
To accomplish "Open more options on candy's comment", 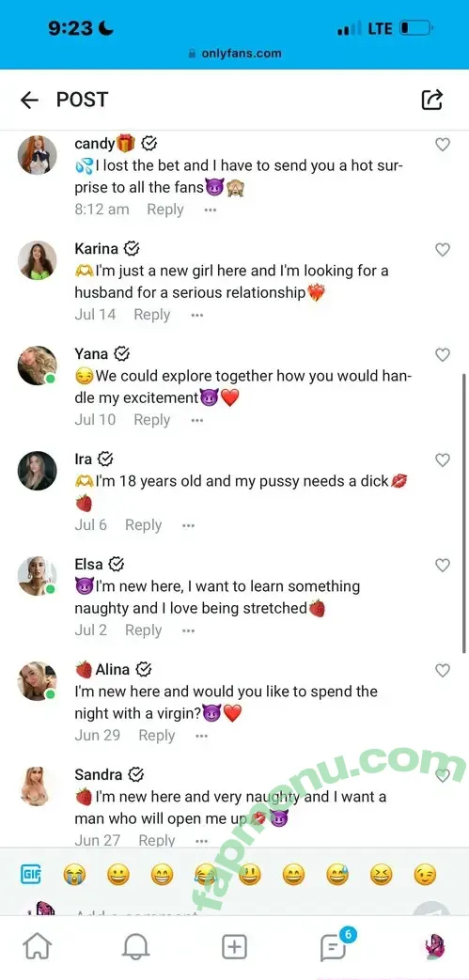I will click(x=211, y=210).
